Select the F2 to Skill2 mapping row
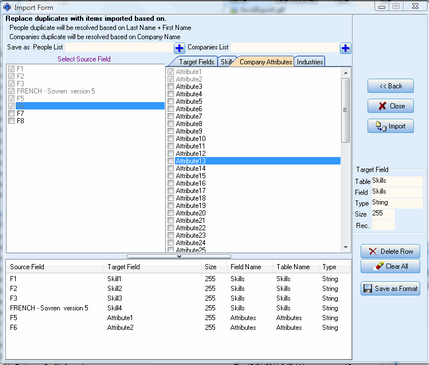The width and height of the screenshot is (429, 365). (178, 288)
